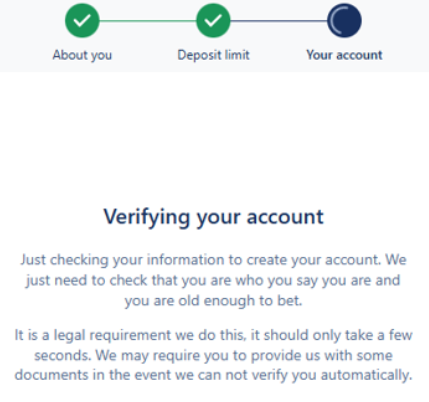Click the word automatically at paragraph end
This screenshot has height=402, width=429.
[367, 376]
